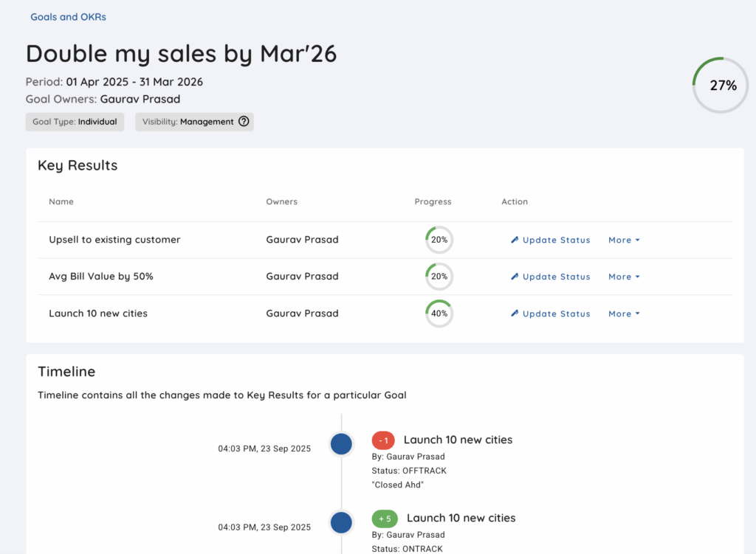Click the 27% overall goal progress circle

tap(722, 85)
